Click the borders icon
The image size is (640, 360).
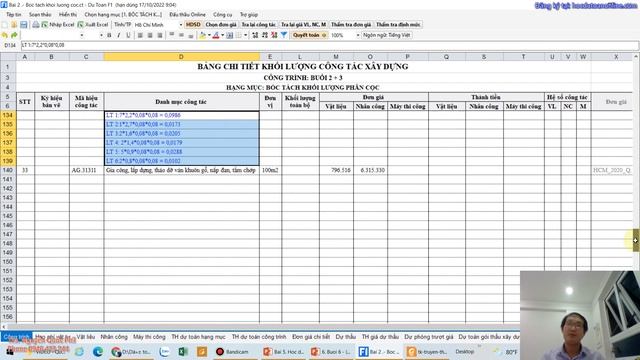tap(239, 36)
